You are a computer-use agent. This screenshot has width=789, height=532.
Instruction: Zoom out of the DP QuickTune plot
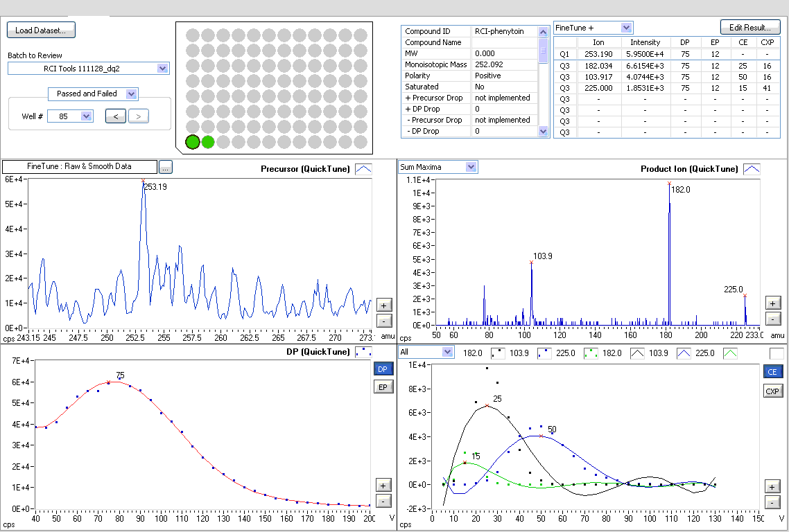tap(383, 501)
